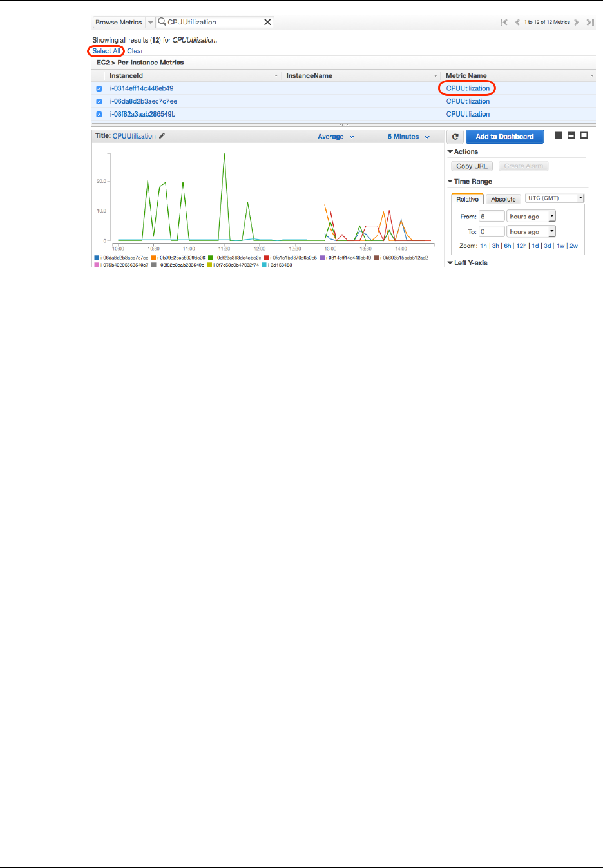This screenshot has width=603, height=868.
Task: Zoom graph to 1h
Action: click(483, 246)
